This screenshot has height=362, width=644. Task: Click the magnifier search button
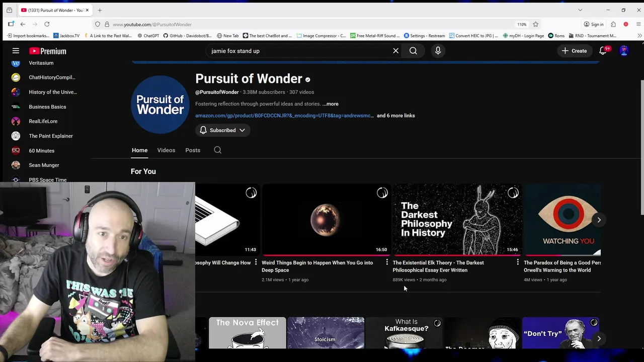[413, 51]
